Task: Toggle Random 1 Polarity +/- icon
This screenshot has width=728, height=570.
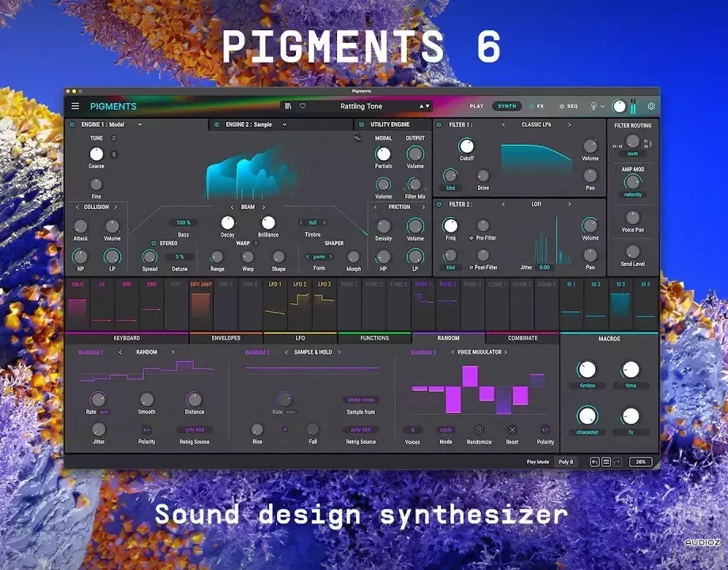Action: pos(146,430)
